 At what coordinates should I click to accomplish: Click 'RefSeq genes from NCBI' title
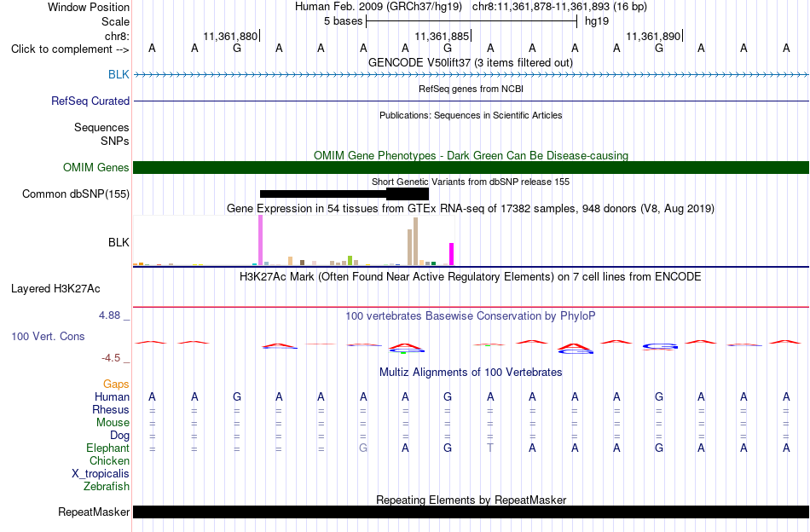[x=471, y=89]
